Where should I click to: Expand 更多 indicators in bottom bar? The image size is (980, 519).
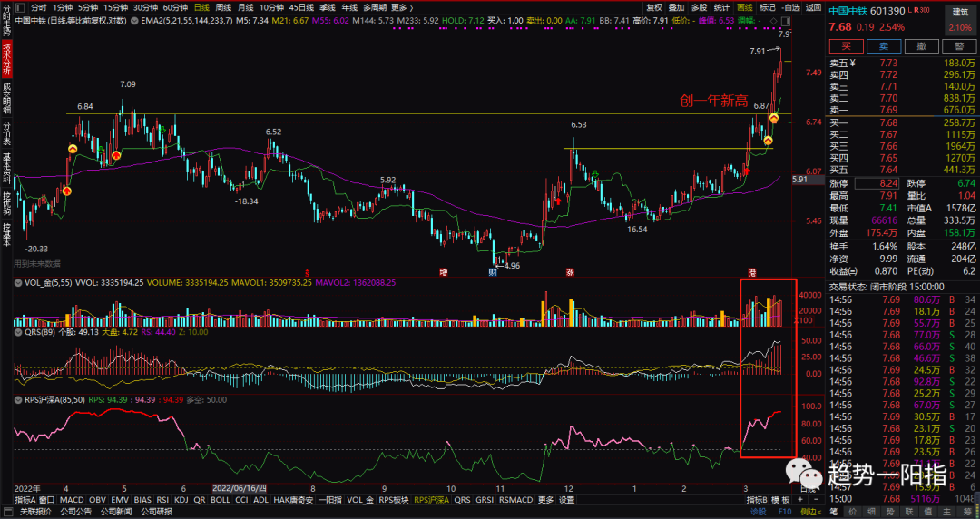545,500
